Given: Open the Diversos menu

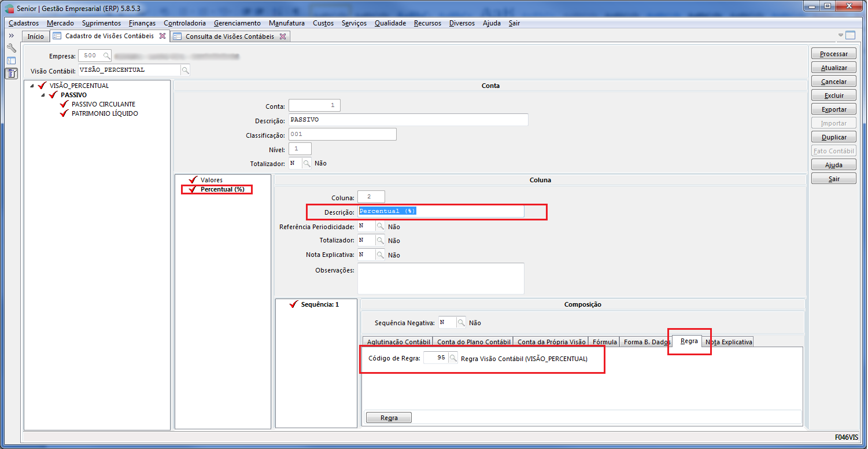Looking at the screenshot, I should click(x=462, y=23).
